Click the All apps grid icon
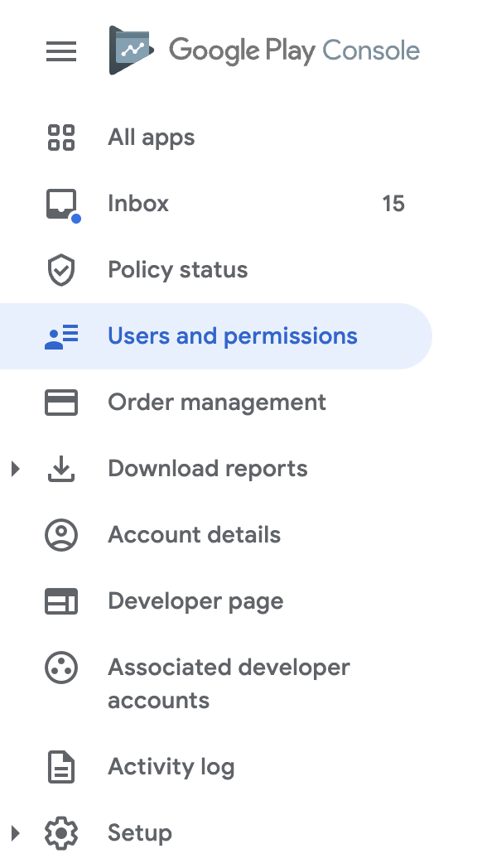The height and width of the screenshot is (868, 482). 61,137
